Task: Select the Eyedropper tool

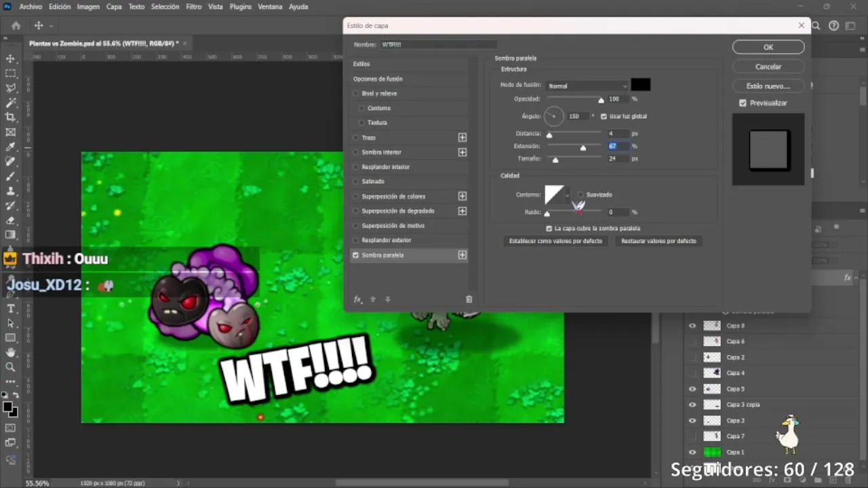Action: [x=11, y=147]
